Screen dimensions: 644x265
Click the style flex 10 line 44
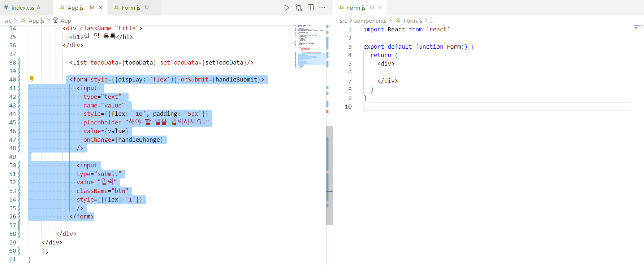click(146, 114)
